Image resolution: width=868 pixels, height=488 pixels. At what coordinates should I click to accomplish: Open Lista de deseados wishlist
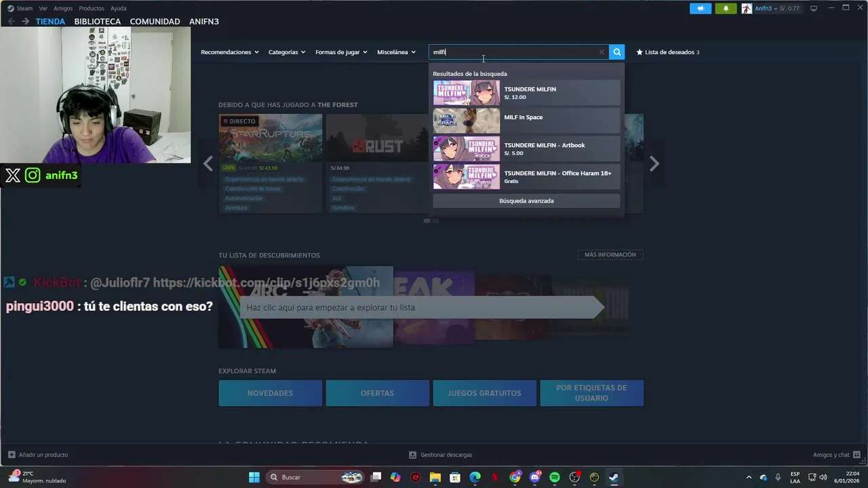[x=668, y=52]
